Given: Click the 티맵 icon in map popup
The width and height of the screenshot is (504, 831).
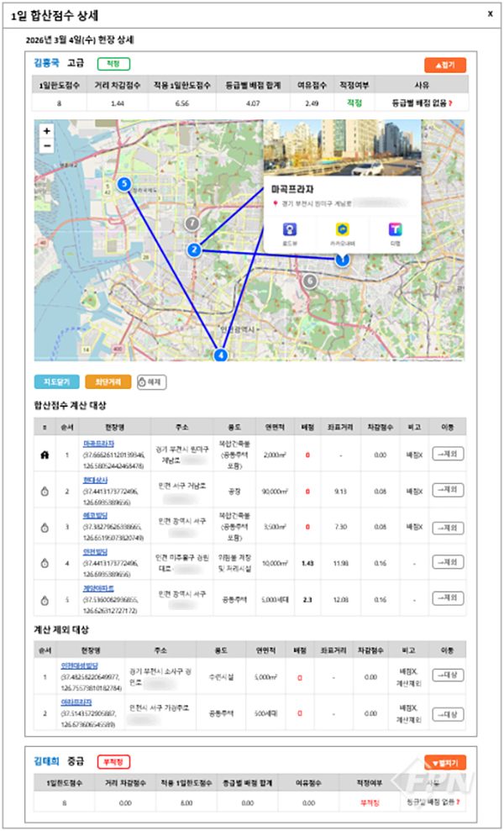Looking at the screenshot, I should click(x=394, y=229).
